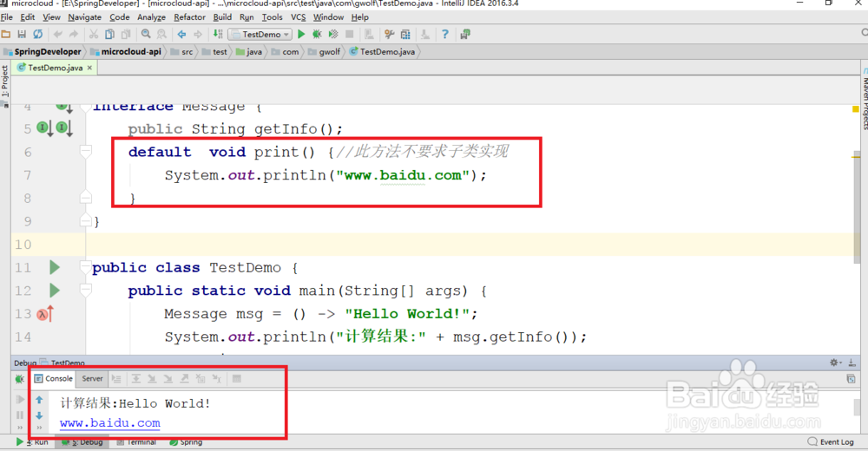Open the Run menu

point(247,17)
